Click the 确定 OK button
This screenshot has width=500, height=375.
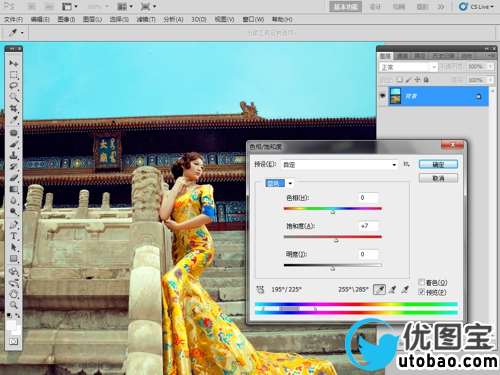[x=438, y=164]
